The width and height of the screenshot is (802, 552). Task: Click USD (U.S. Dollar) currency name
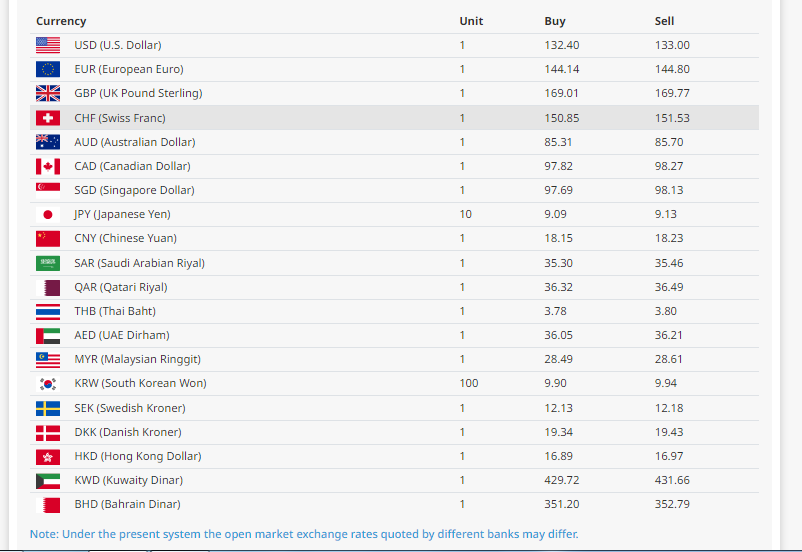(x=117, y=45)
